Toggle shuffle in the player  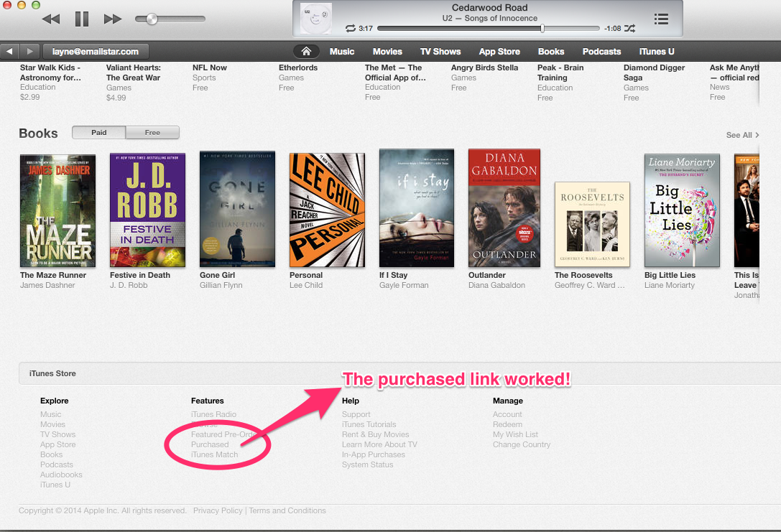point(629,29)
